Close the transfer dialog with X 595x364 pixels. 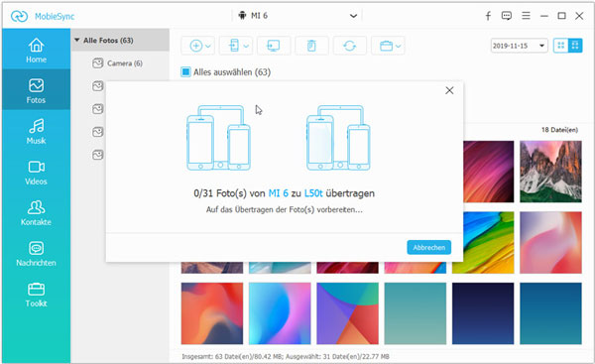coord(449,90)
